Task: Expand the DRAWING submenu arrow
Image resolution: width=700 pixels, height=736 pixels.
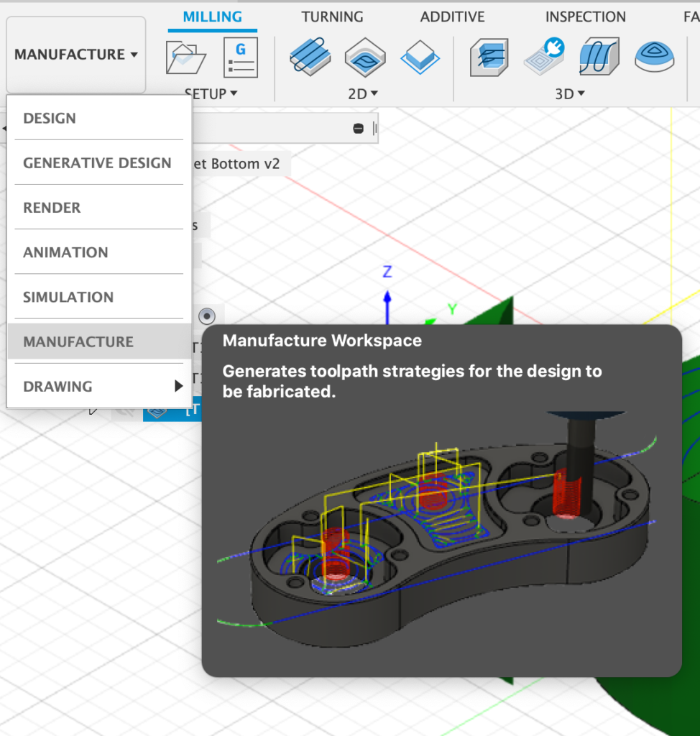Action: tap(178, 387)
